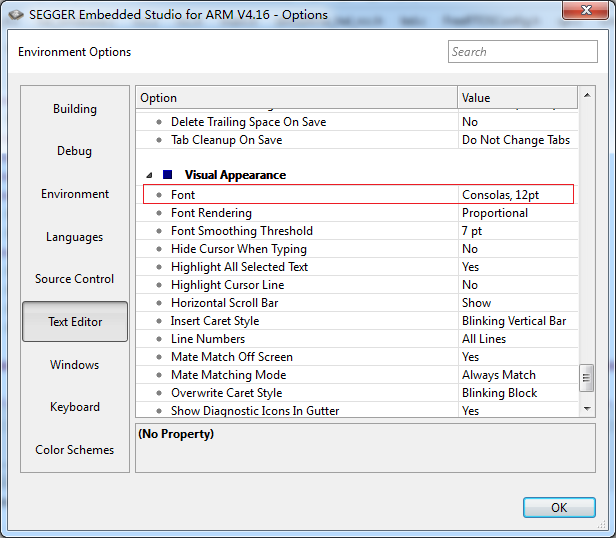Click the Visual Appearance group heading
The image size is (616, 538).
235,175
